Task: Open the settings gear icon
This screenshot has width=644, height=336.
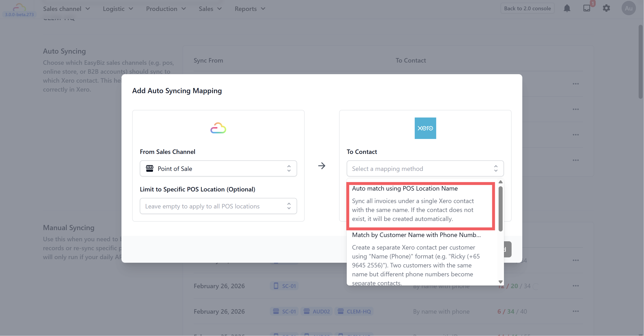Action: pyautogui.click(x=606, y=8)
